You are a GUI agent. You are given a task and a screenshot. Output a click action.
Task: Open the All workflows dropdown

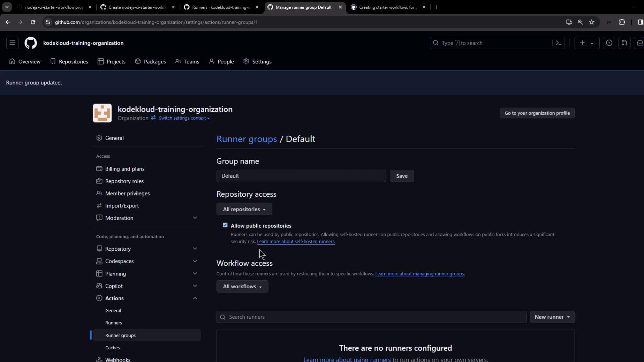(242, 287)
